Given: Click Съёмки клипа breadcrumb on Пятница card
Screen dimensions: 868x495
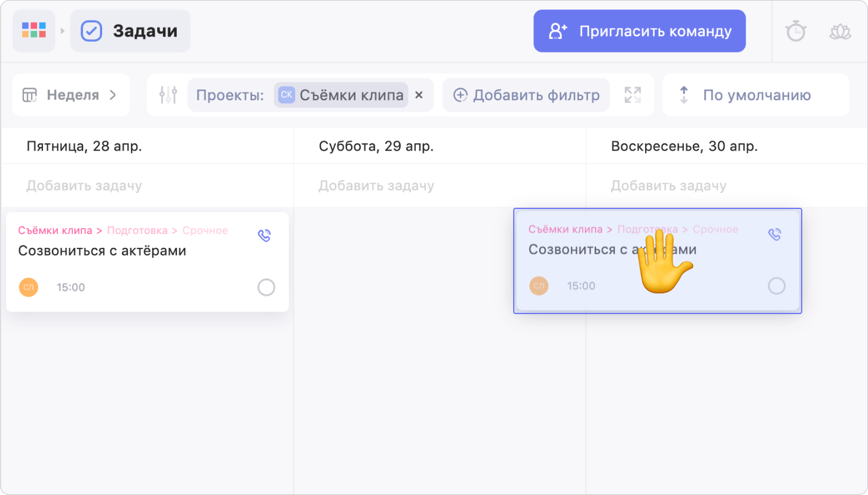Looking at the screenshot, I should coord(55,230).
